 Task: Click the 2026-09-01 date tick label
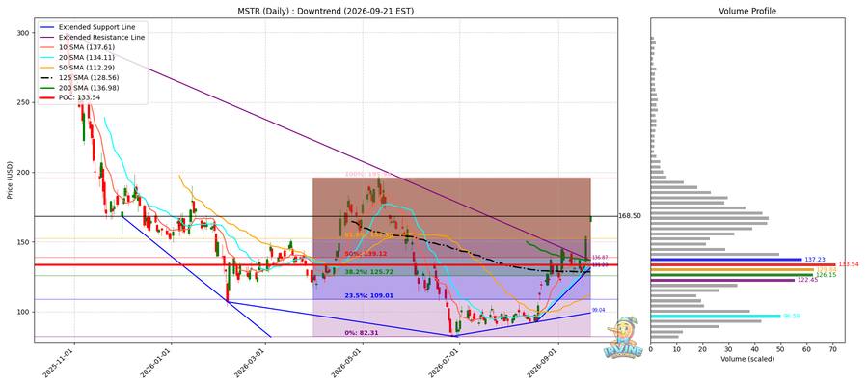point(544,364)
